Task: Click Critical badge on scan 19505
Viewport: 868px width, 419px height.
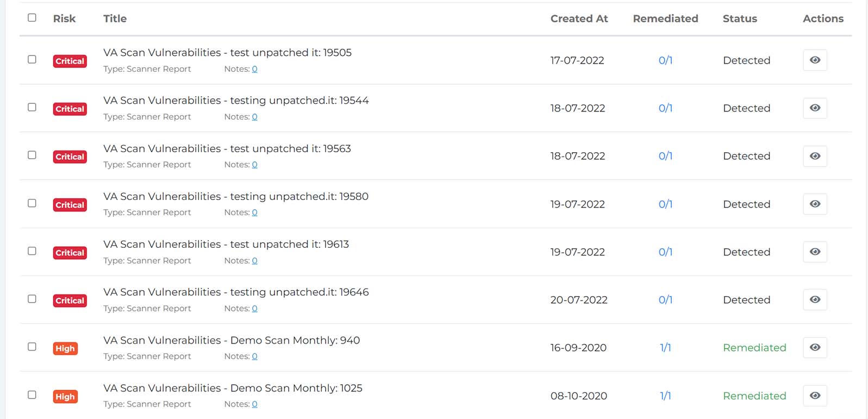Action: 70,61
